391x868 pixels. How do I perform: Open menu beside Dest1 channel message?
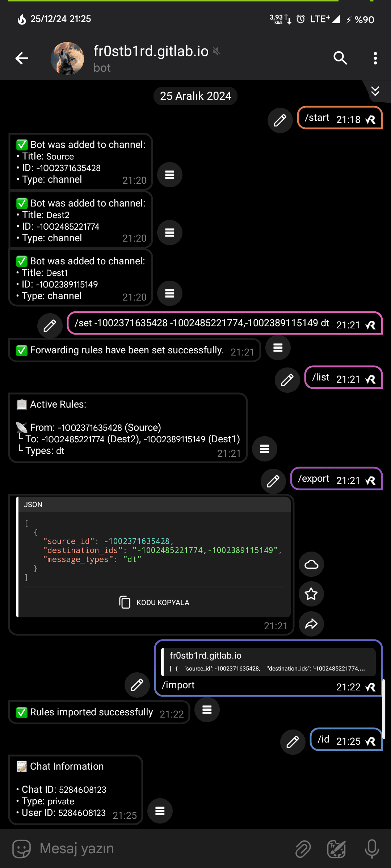170,293
